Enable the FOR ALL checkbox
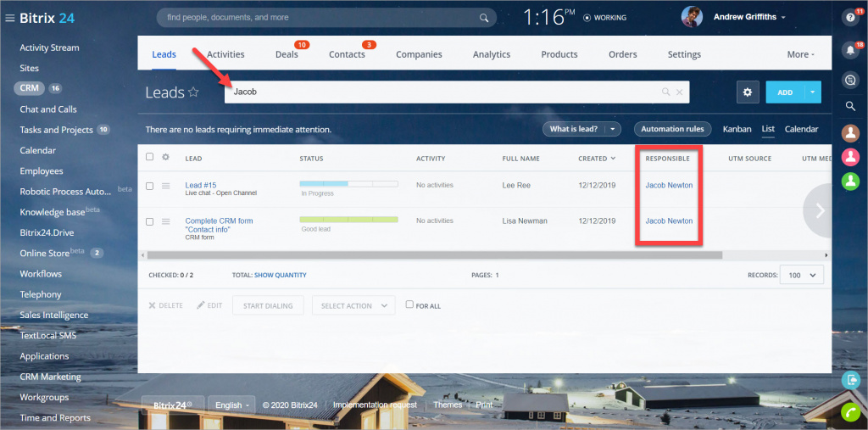 click(x=409, y=304)
